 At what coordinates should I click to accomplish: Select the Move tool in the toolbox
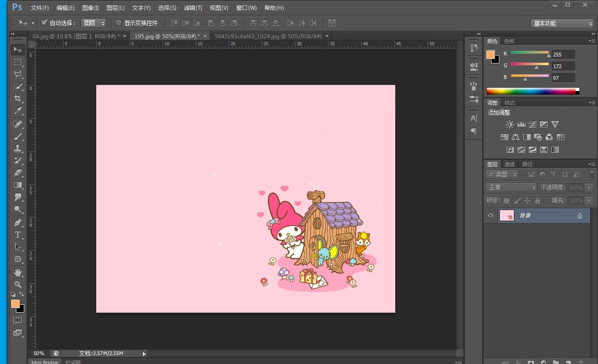point(18,50)
